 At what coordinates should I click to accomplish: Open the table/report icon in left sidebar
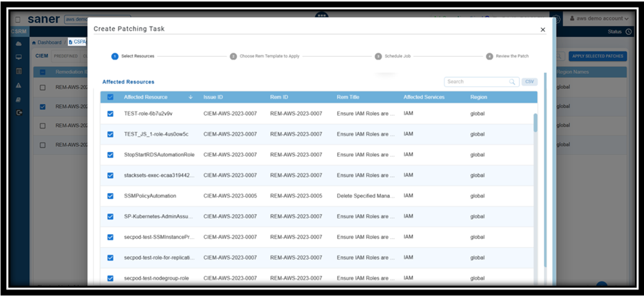(18, 71)
